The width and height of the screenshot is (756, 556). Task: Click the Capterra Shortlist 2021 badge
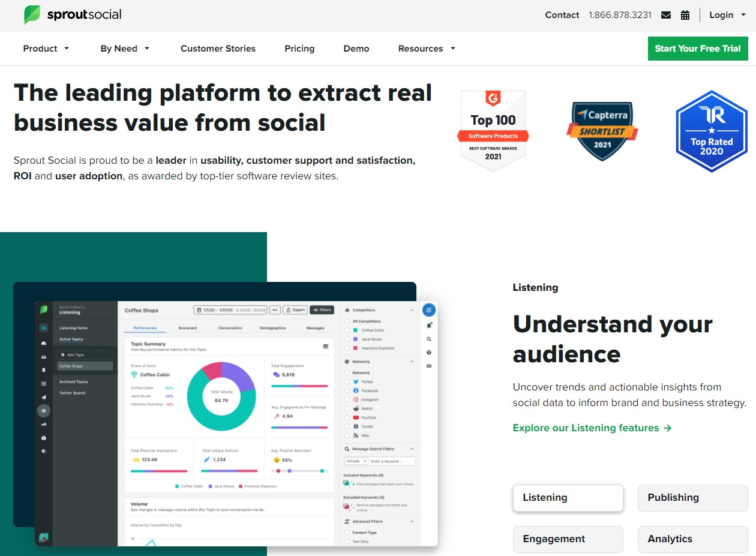pyautogui.click(x=602, y=131)
